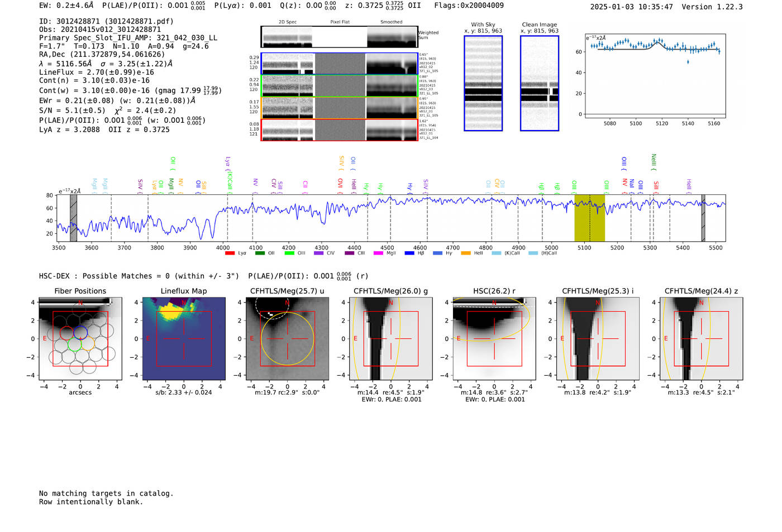Click the dark green OII legend swatch

[x=260, y=253]
